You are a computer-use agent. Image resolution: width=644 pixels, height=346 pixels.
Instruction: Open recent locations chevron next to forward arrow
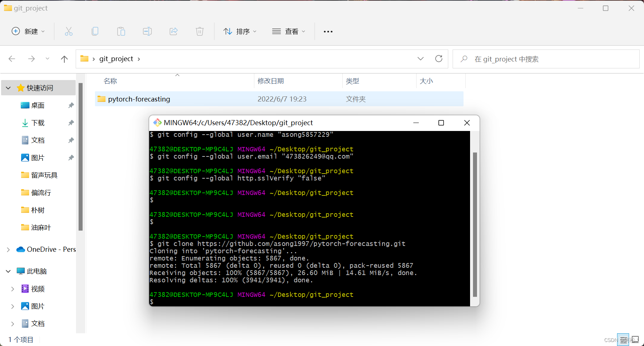tap(47, 59)
